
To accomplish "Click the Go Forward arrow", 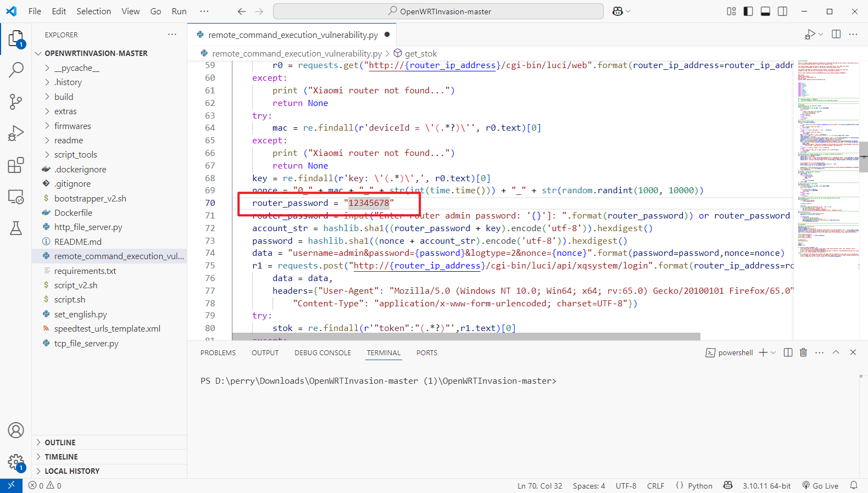I will 259,12.
